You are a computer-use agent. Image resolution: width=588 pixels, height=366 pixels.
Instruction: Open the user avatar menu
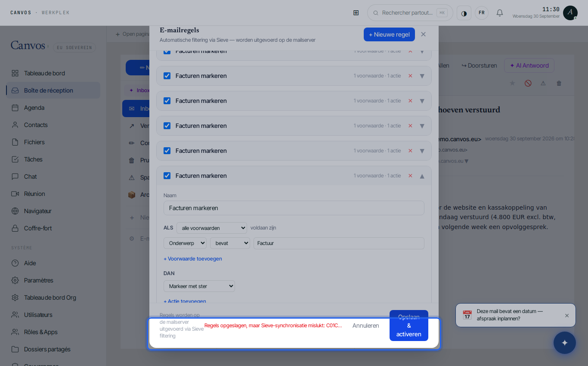570,12
